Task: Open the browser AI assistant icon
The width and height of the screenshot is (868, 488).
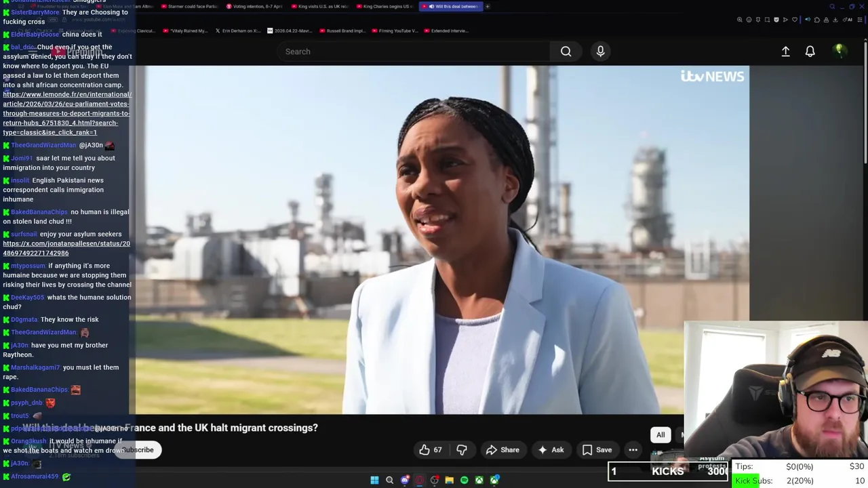Action: 848,20
